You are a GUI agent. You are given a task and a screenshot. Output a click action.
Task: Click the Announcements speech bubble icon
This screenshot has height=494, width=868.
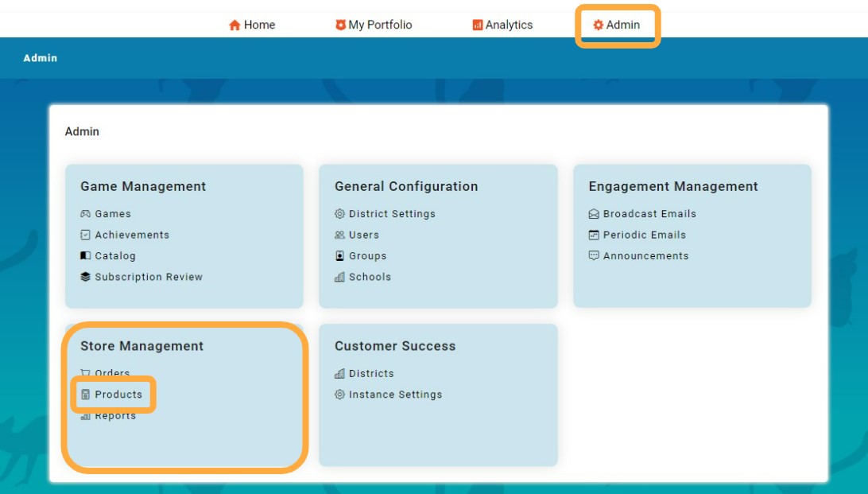594,256
